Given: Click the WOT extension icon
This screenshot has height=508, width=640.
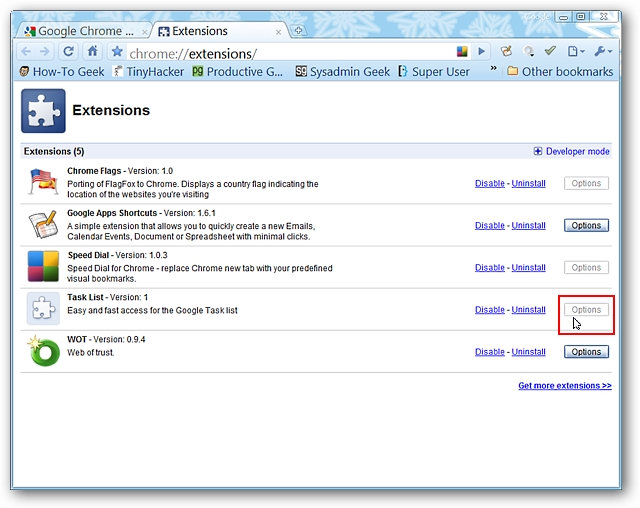Looking at the screenshot, I should tap(43, 350).
